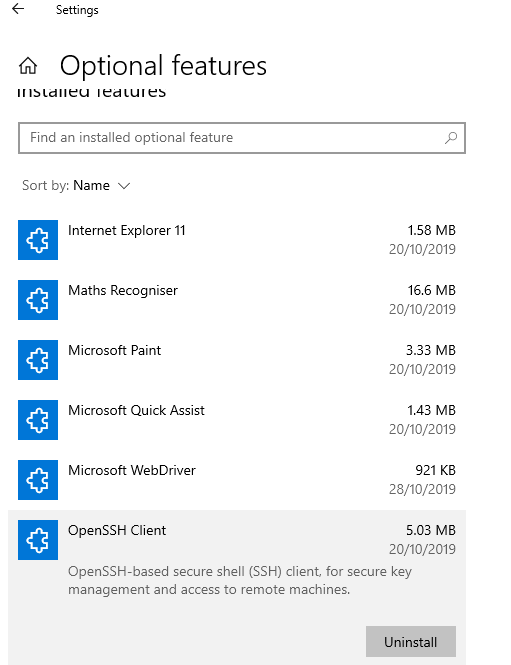
Task: Click the 3.33 MB size value
Action: [x=430, y=350]
